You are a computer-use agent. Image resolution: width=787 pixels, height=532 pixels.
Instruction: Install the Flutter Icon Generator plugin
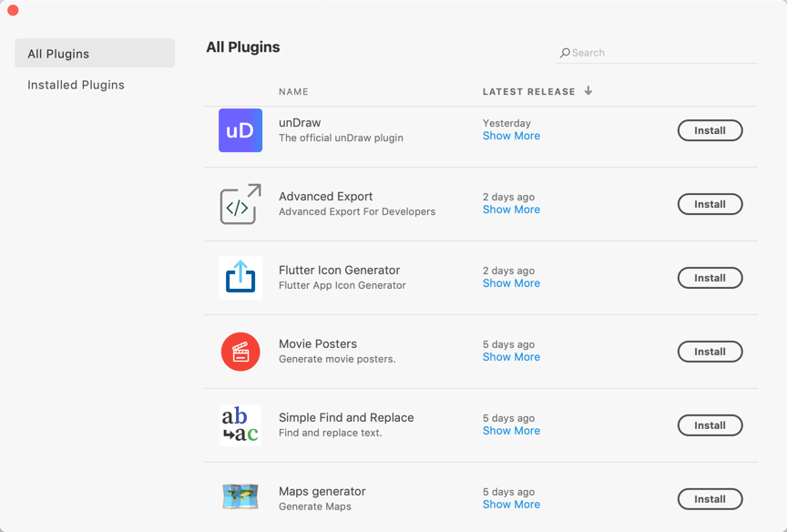click(x=710, y=278)
